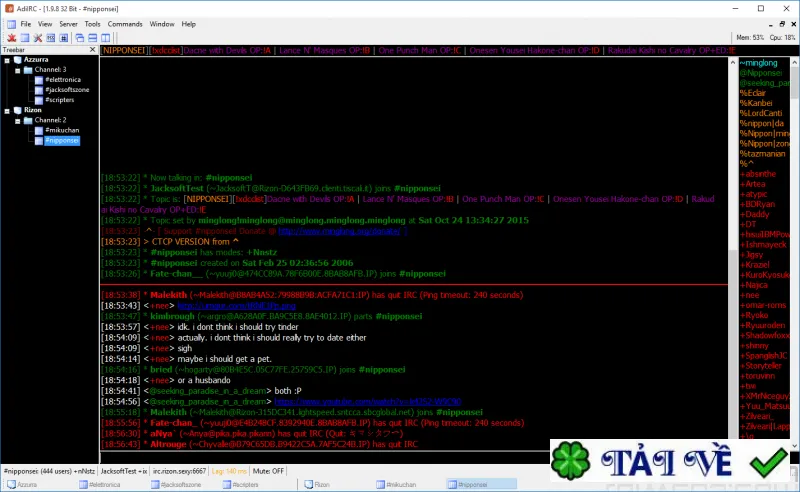The width and height of the screenshot is (800, 492).
Task: Click the tile windows horizontally icon
Action: pyautogui.click(x=92, y=38)
